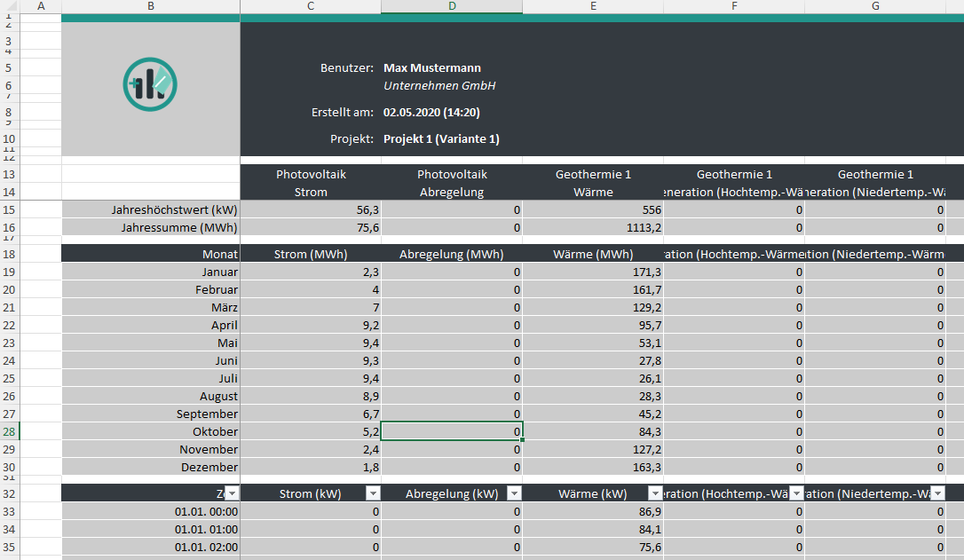Screen dimensions: 964x560
Task: Select row 28 header
Action: coord(9,431)
